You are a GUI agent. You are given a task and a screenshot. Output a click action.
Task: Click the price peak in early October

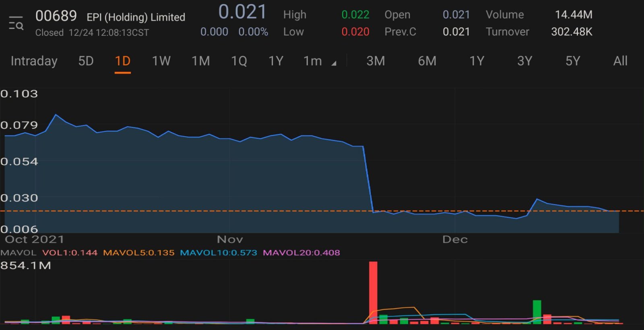pyautogui.click(x=56, y=115)
